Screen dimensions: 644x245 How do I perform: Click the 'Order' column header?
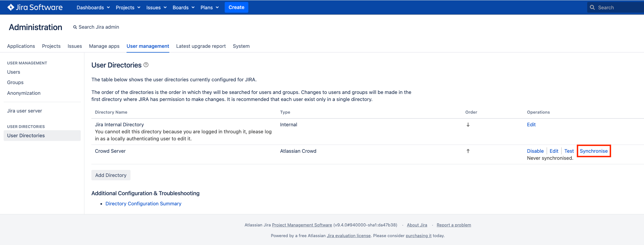[x=471, y=112]
